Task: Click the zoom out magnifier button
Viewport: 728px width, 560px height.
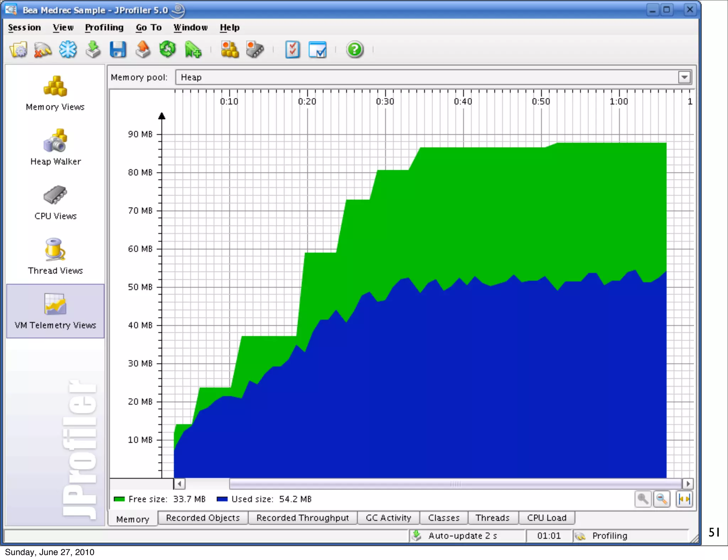Action: click(662, 499)
